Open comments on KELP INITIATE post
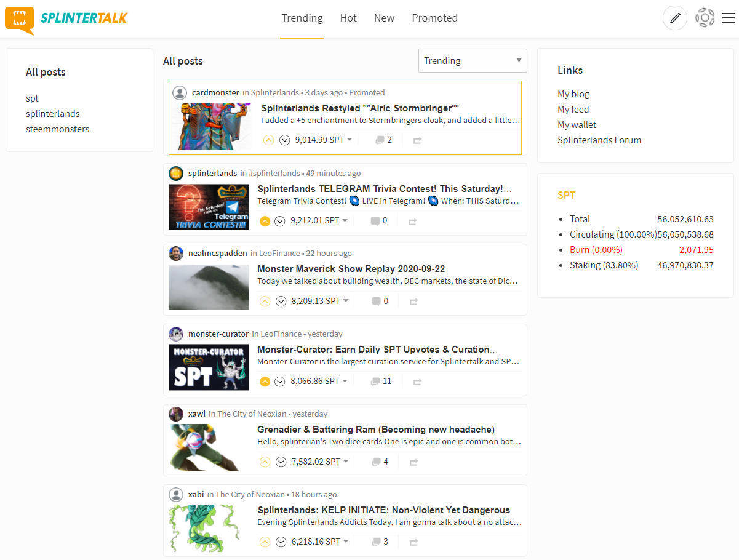739x560 pixels. click(380, 542)
